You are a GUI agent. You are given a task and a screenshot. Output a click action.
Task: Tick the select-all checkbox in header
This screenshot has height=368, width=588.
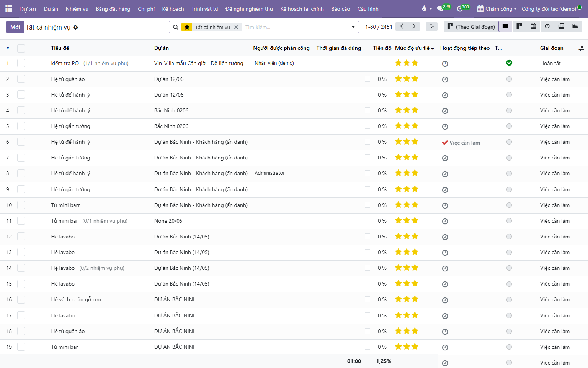pyautogui.click(x=21, y=48)
